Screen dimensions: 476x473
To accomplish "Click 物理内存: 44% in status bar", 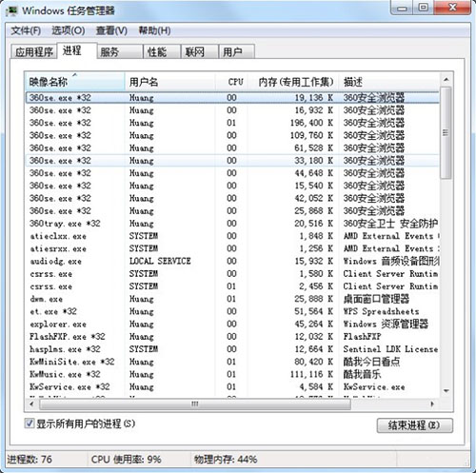I will coord(226,459).
